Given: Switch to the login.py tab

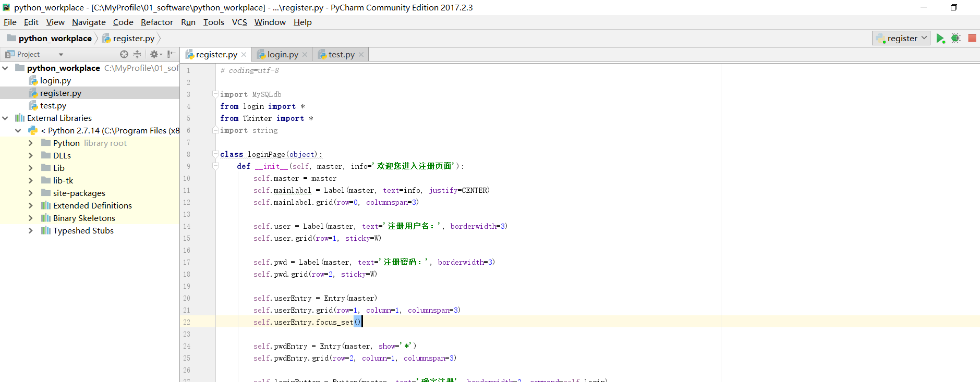Looking at the screenshot, I should (x=282, y=55).
